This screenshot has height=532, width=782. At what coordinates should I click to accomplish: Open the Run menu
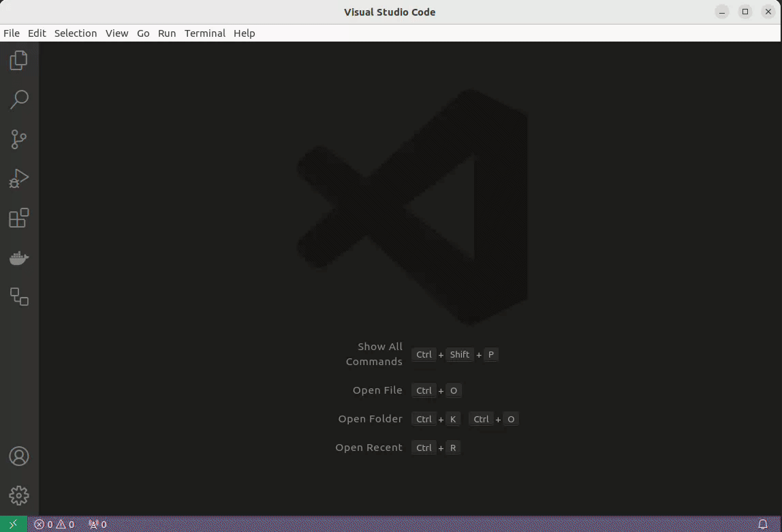click(x=167, y=33)
